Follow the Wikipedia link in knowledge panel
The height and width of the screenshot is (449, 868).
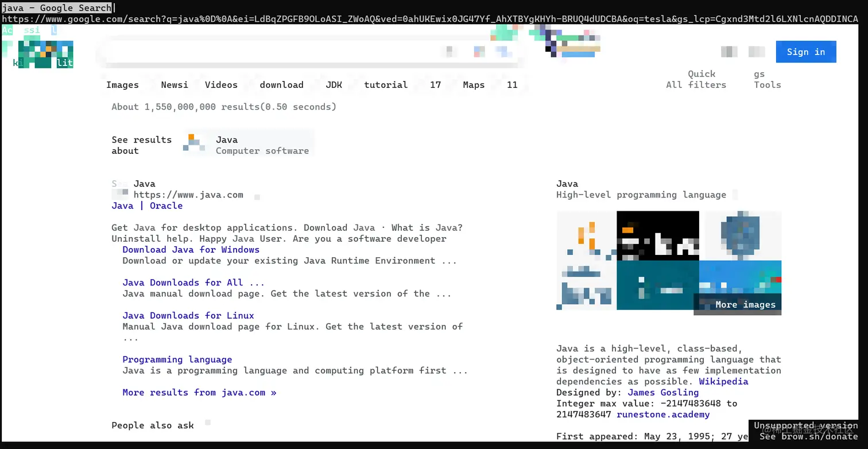tap(723, 382)
